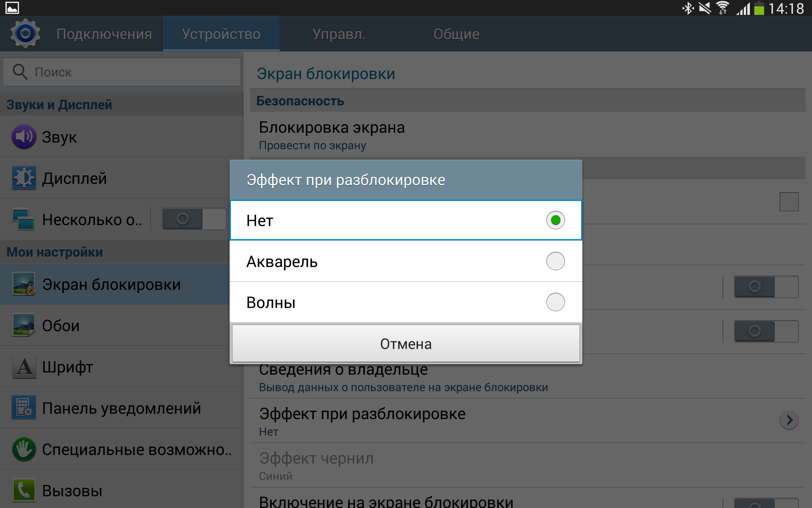Toggle the Несколько о.. switch
This screenshot has width=812, height=508.
click(x=194, y=219)
